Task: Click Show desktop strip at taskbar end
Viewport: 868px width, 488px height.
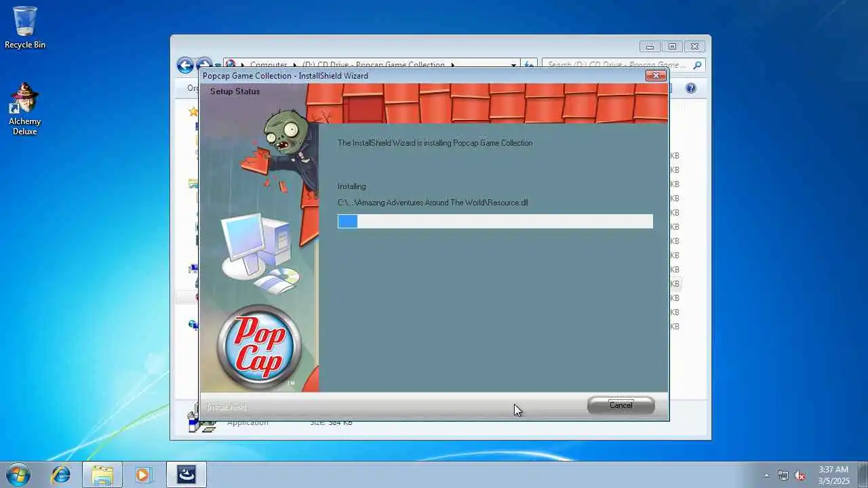Action: coord(863,474)
